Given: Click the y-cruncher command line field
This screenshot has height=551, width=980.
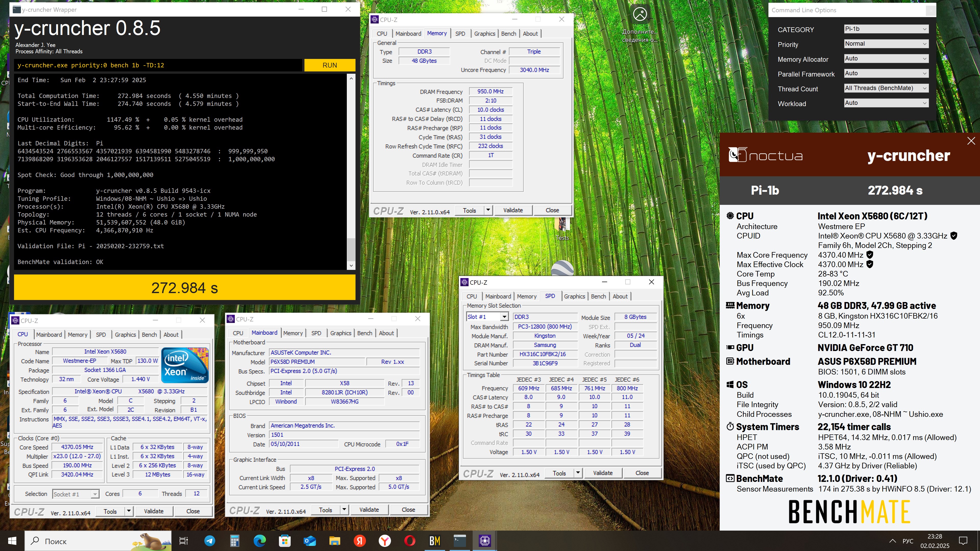Looking at the screenshot, I should tap(158, 65).
